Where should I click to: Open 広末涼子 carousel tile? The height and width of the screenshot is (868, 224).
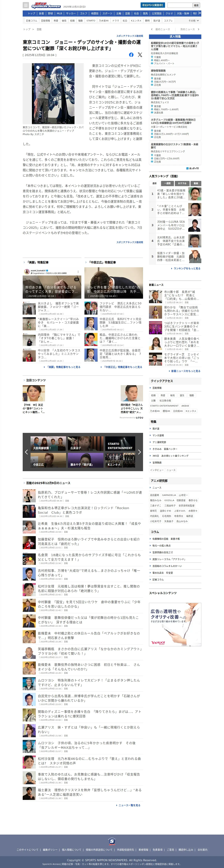tap(86, 444)
